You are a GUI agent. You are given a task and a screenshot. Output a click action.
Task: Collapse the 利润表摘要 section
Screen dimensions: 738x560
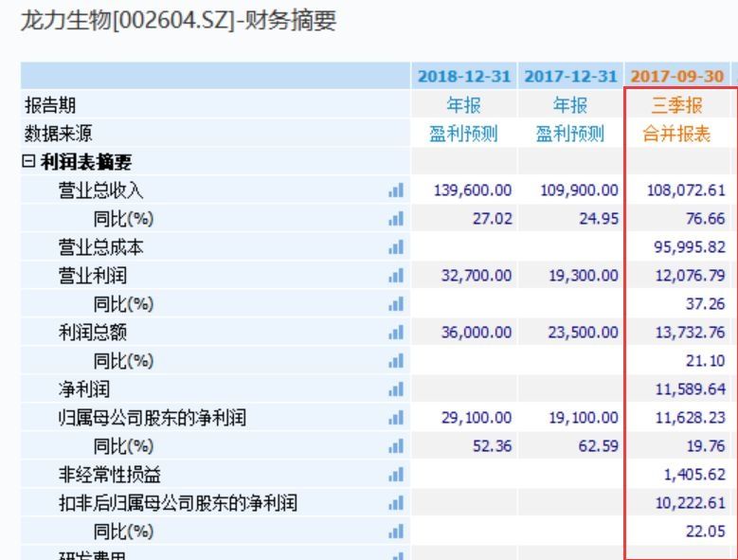28,161
